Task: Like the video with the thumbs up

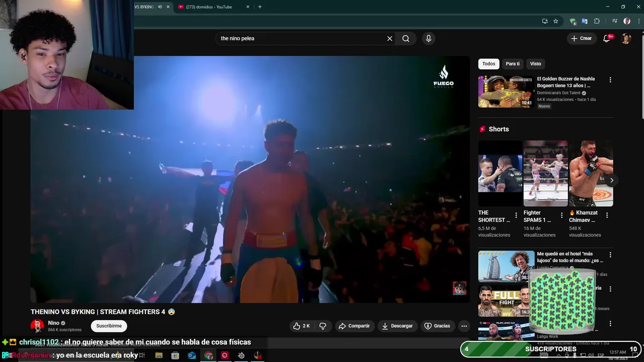Action: pyautogui.click(x=301, y=326)
